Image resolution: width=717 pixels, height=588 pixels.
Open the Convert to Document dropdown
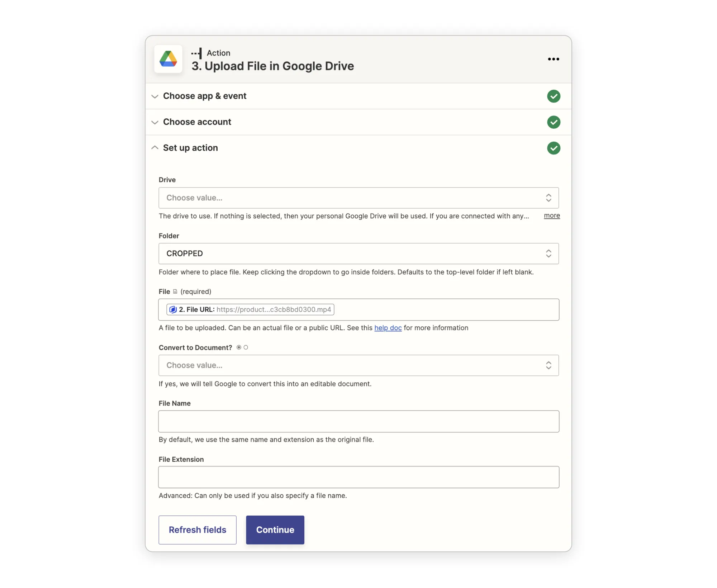tap(358, 365)
